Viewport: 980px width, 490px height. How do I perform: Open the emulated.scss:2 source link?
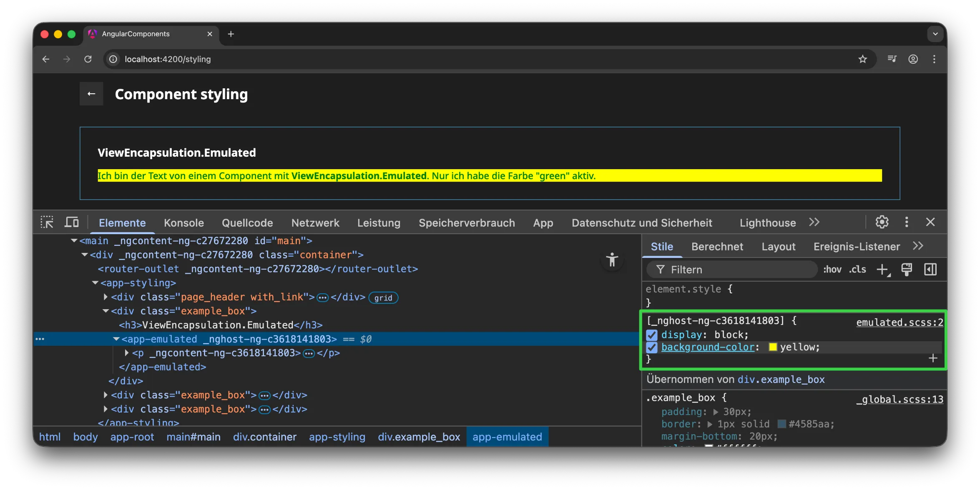(x=899, y=322)
